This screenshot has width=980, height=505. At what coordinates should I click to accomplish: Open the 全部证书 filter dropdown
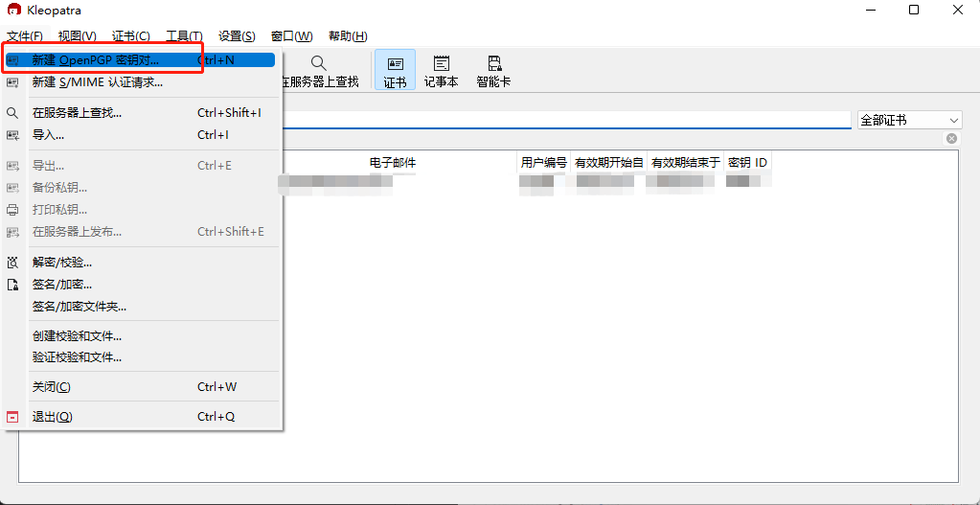tap(910, 120)
